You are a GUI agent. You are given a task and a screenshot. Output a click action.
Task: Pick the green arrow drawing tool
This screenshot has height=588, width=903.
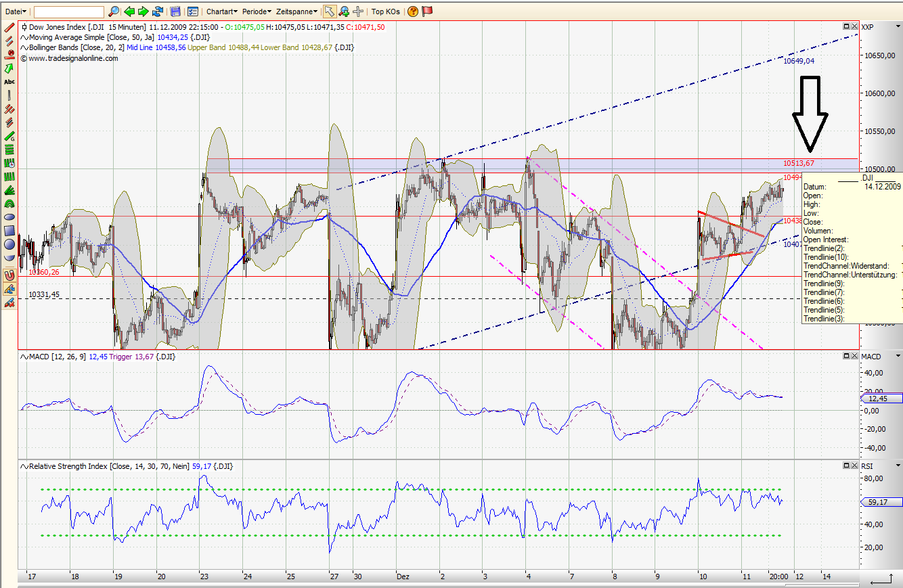click(9, 66)
